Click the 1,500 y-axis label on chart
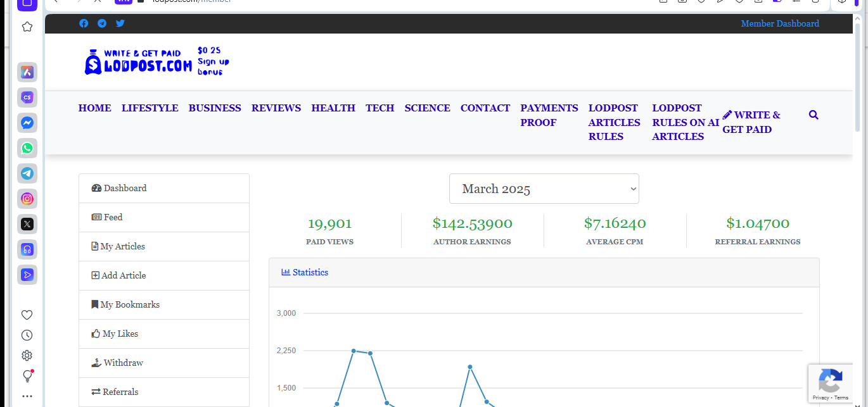Screen dimensions: 868x407 [x=286, y=388]
